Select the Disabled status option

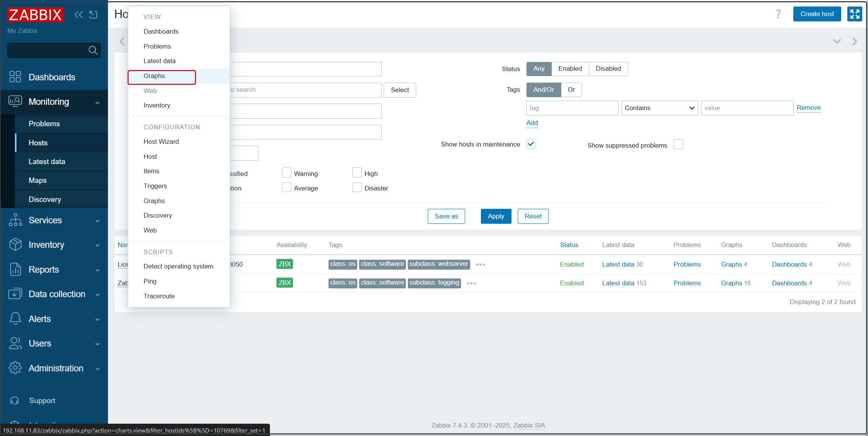tap(608, 68)
